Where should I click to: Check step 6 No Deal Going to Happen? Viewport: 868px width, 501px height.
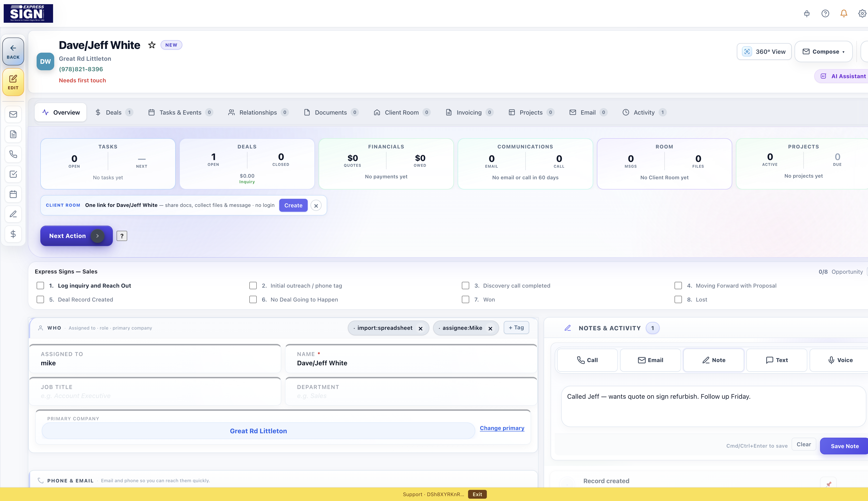point(253,299)
